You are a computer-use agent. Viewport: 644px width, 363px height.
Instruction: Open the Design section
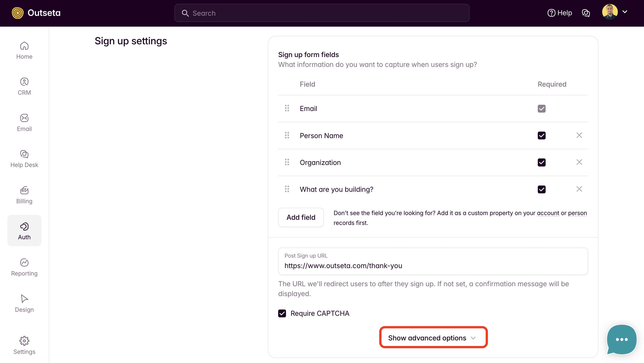click(x=24, y=303)
